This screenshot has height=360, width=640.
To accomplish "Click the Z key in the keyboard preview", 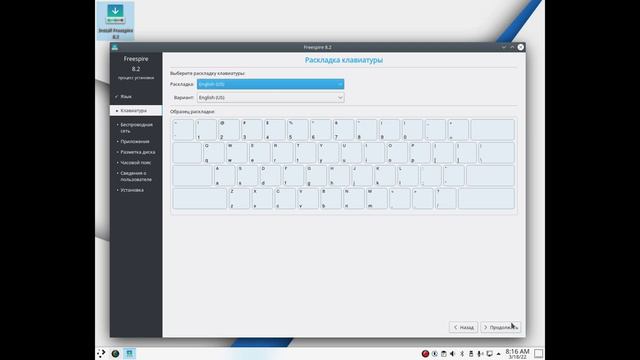I will [x=239, y=198].
